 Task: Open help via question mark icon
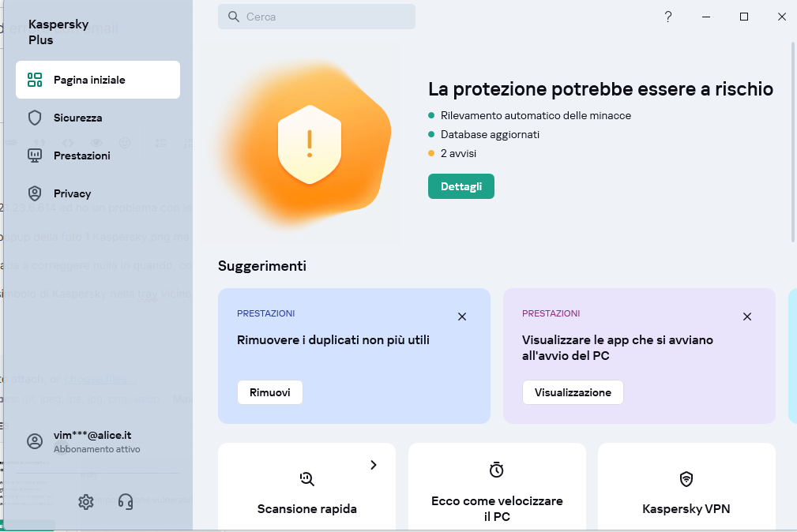[668, 17]
